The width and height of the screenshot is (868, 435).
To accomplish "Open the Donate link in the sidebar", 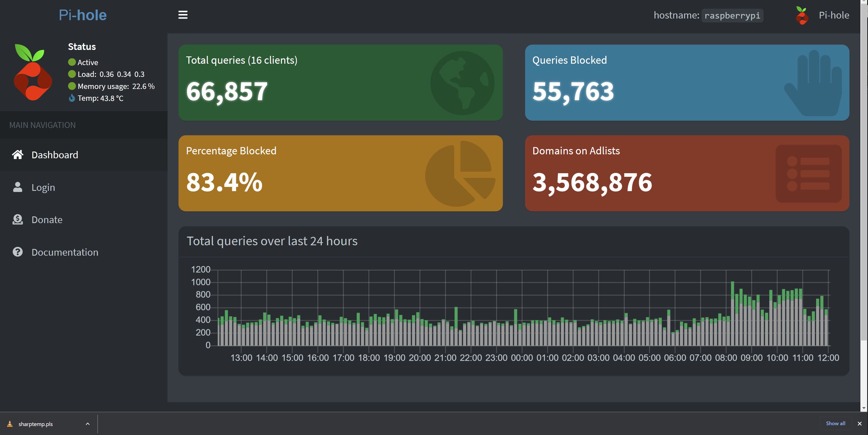I will (84, 219).
